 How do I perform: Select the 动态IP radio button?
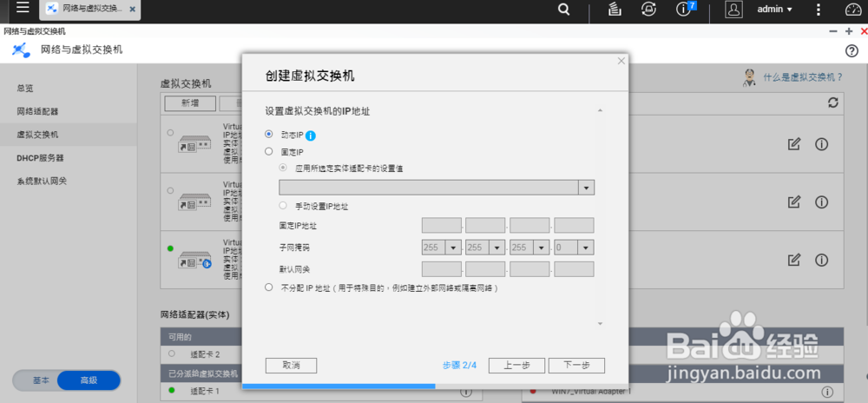pos(269,134)
